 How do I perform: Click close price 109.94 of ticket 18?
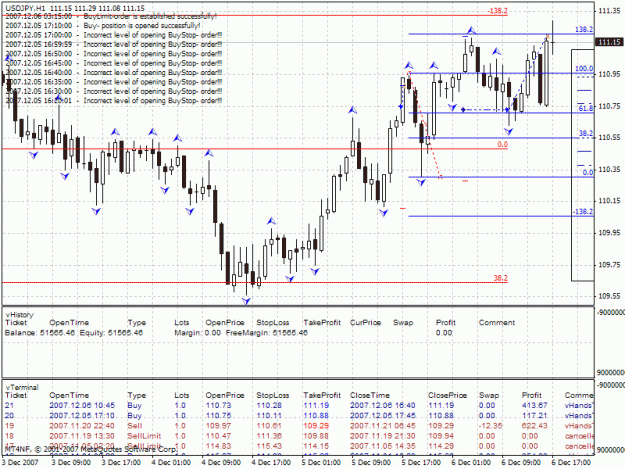pyautogui.click(x=441, y=436)
